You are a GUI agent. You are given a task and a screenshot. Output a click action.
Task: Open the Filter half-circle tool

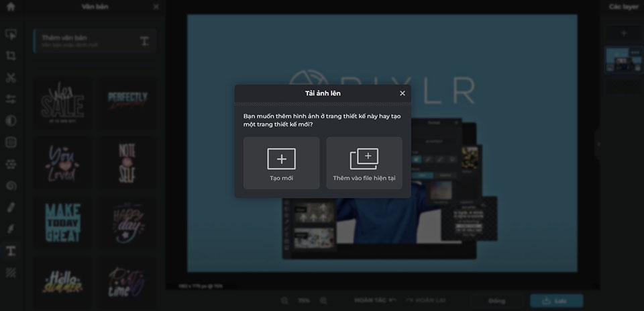(11, 120)
